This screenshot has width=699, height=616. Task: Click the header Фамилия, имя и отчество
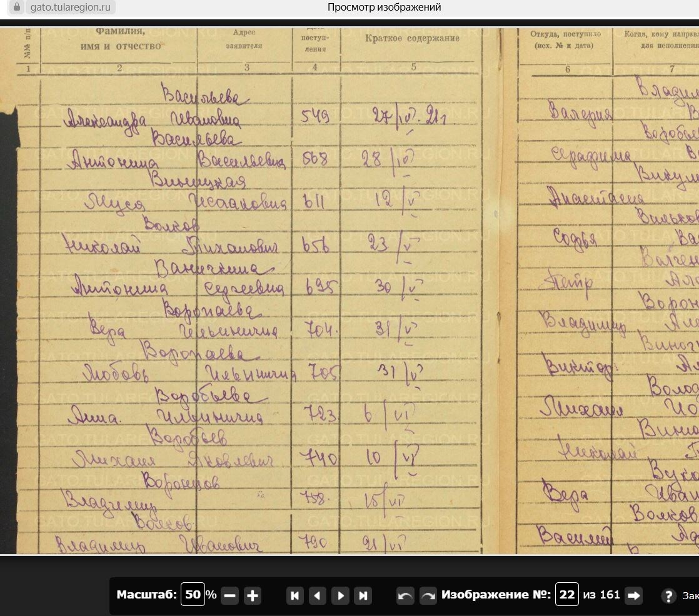tap(121, 39)
